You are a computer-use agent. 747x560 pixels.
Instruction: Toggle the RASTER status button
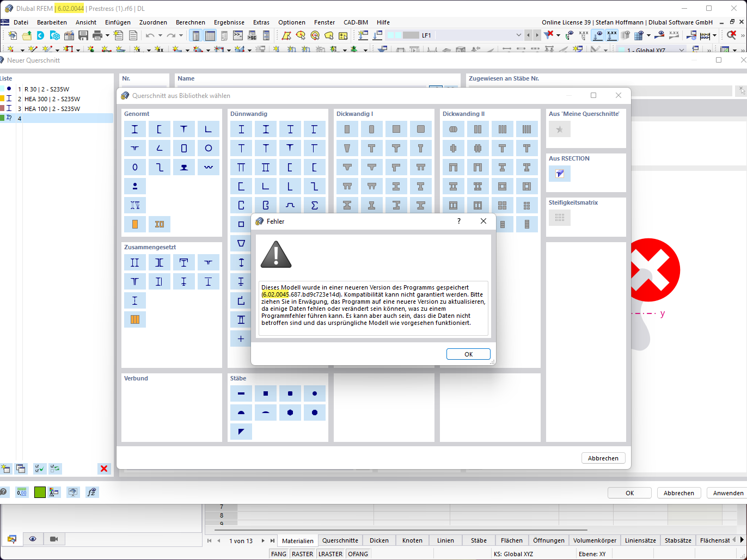coord(302,554)
